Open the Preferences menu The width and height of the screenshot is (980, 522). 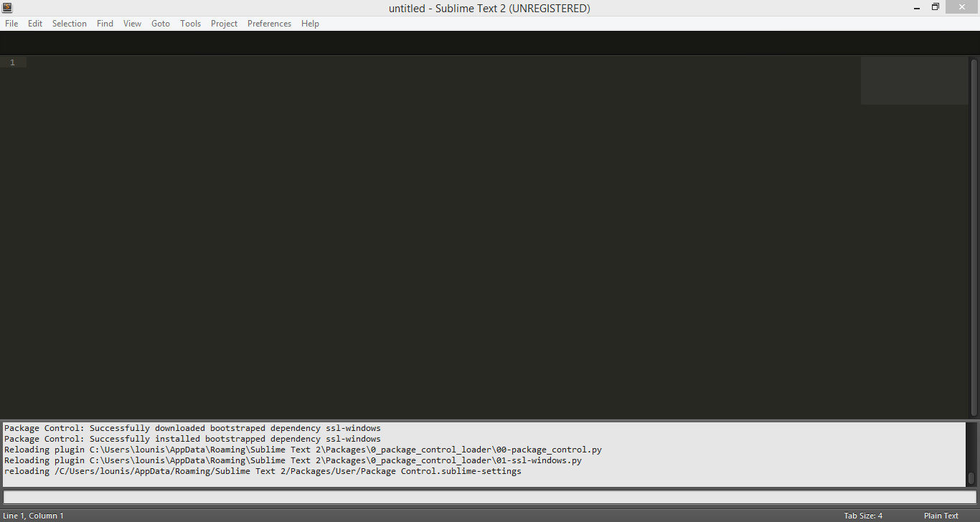click(269, 24)
